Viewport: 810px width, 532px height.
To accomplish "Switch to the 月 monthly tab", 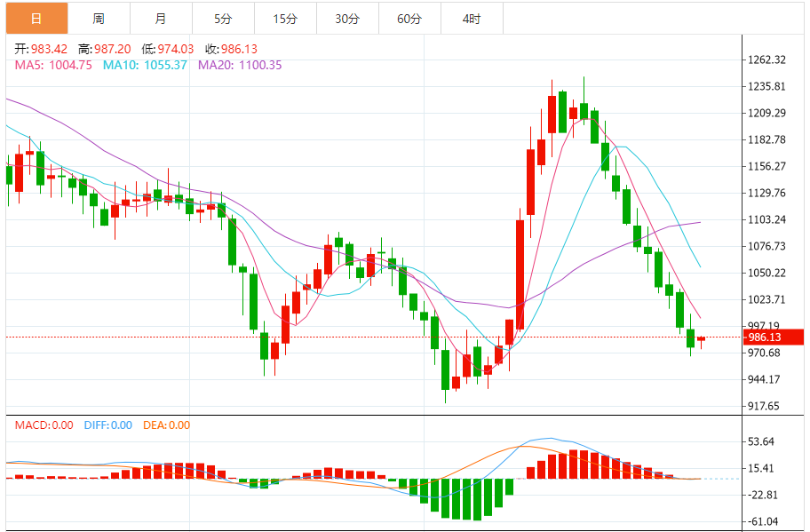I will (x=161, y=19).
